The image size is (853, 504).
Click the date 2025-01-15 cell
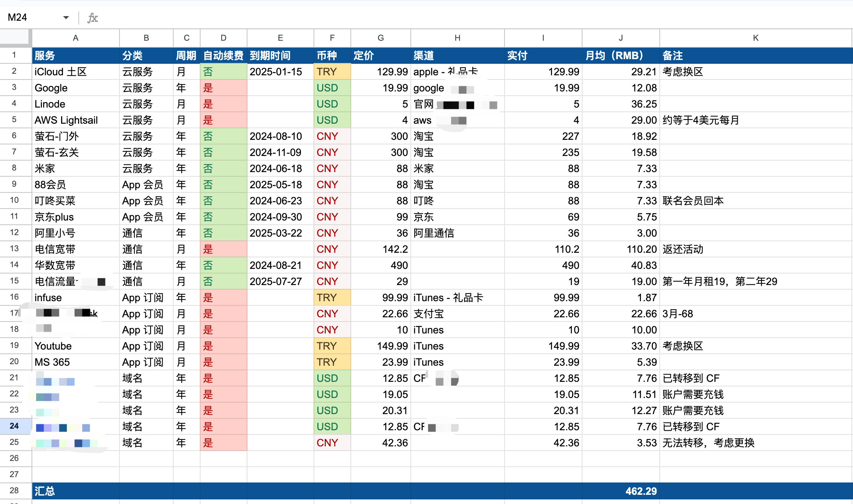pos(280,72)
